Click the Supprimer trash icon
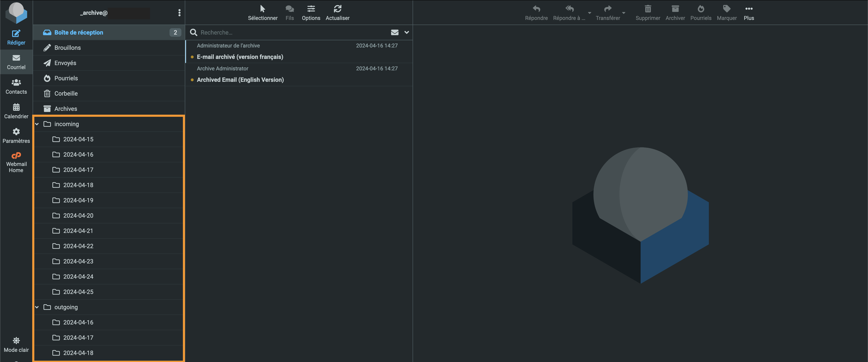This screenshot has height=362, width=868. [x=648, y=13]
